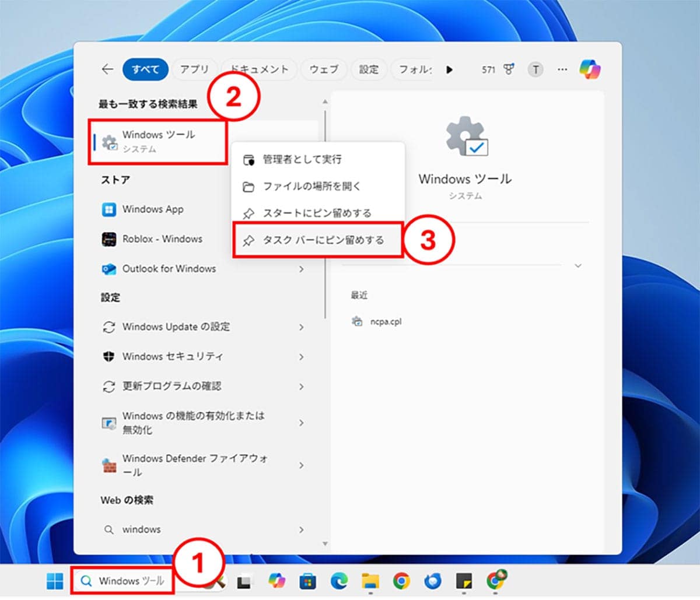This screenshot has height=600, width=700.
Task: Open the rewards points trophy icon
Action: [509, 69]
